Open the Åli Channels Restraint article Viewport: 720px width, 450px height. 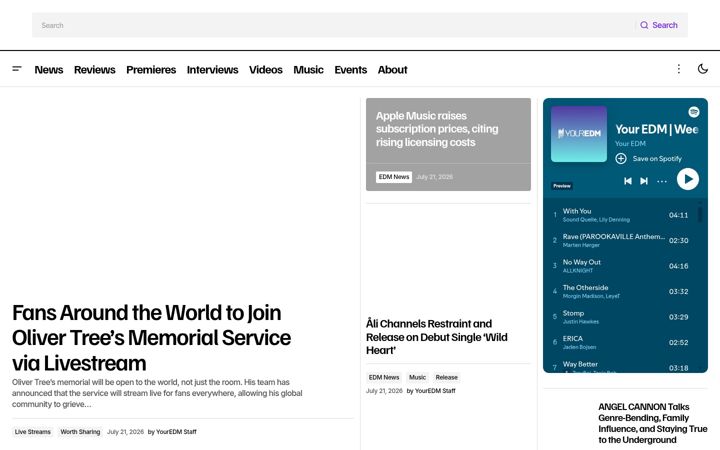click(437, 337)
